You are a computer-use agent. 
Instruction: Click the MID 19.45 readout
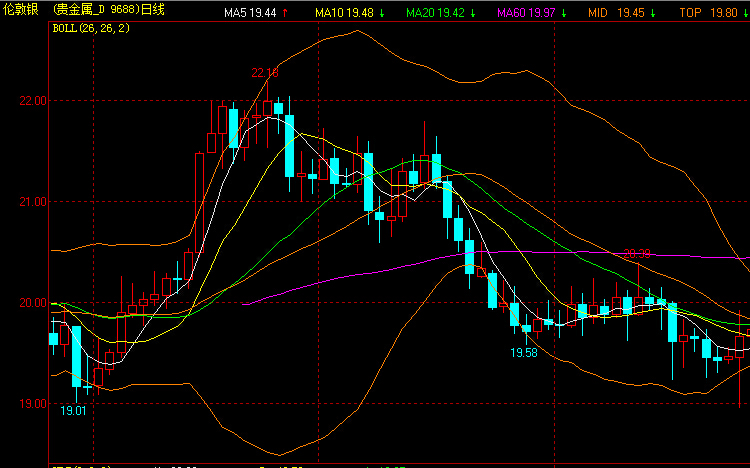(617, 13)
